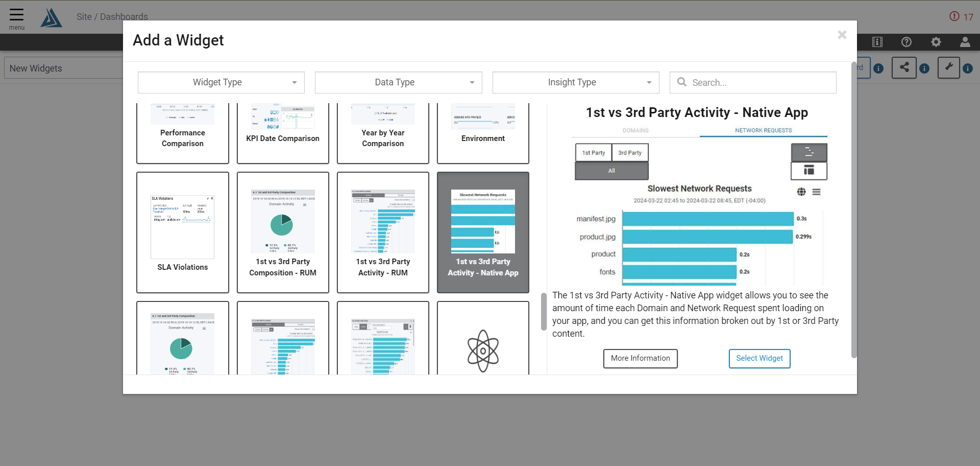980x466 pixels.
Task: Click the site logo icon
Action: 51,17
